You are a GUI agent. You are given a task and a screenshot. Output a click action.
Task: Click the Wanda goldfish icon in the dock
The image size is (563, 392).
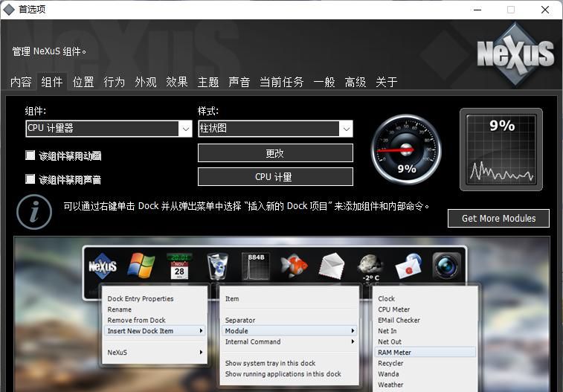294,266
